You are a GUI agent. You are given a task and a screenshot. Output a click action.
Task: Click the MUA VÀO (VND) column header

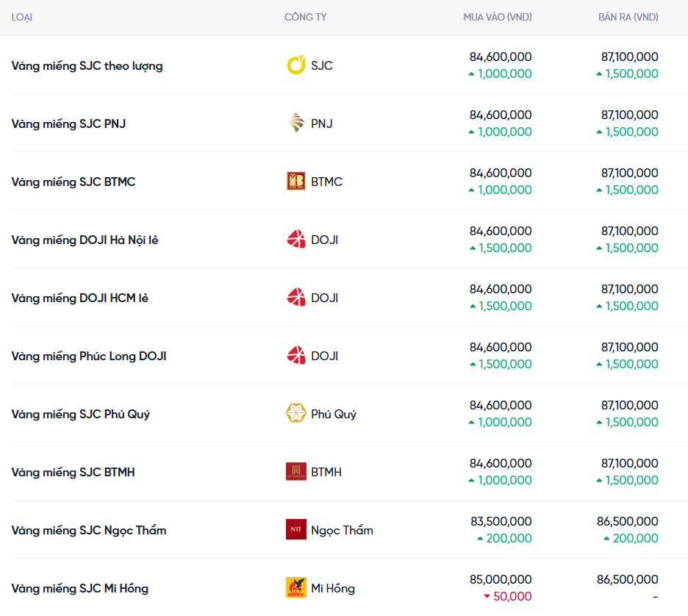pos(497,17)
